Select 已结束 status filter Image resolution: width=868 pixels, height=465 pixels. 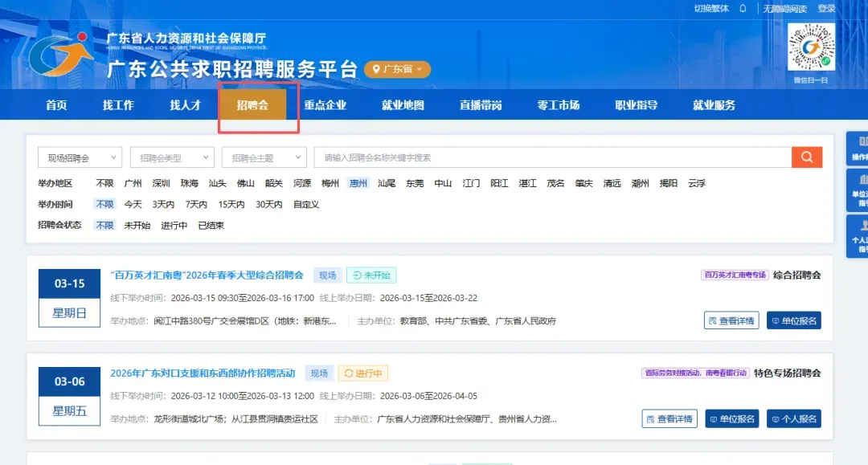(x=211, y=225)
